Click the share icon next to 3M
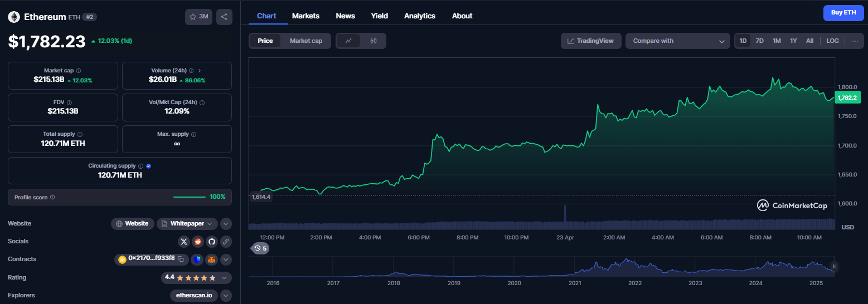This screenshot has width=868, height=304. (224, 17)
